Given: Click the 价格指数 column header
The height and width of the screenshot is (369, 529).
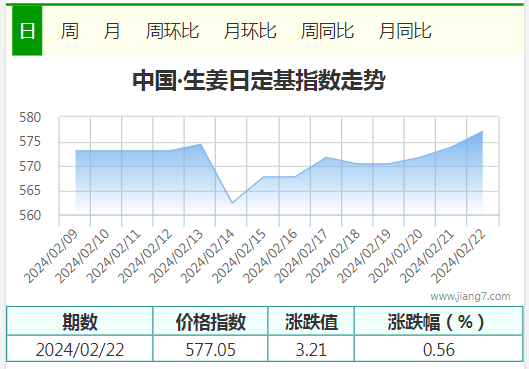Looking at the screenshot, I should coord(211,321).
